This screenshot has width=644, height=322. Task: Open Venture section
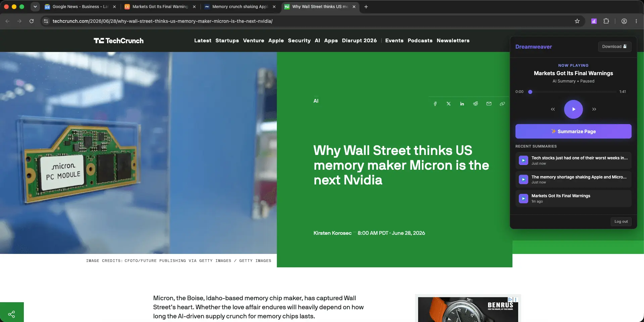coord(253,41)
